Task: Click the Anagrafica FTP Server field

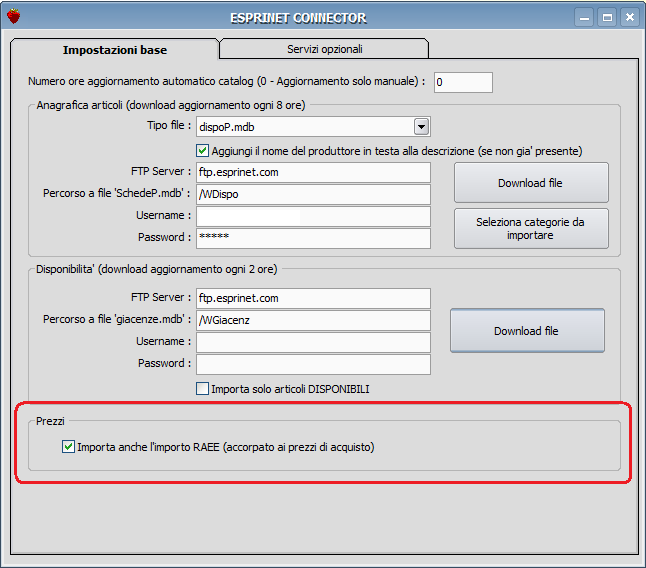Action: tap(313, 172)
